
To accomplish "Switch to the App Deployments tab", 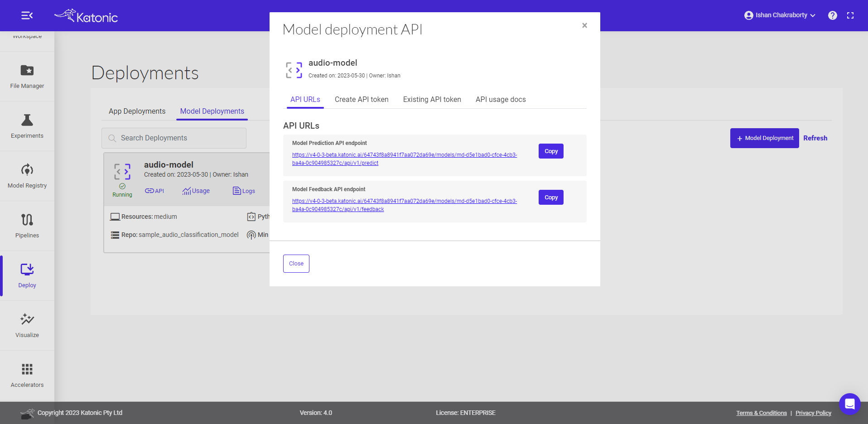I will pos(137,111).
